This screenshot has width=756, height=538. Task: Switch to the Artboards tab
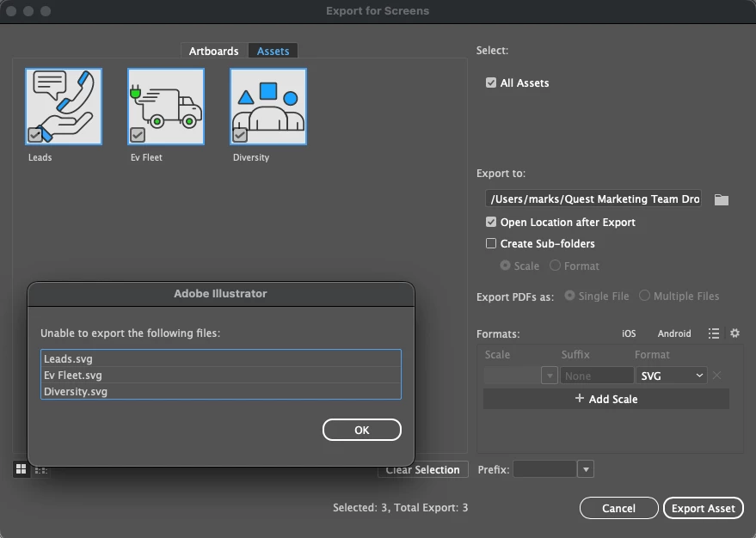[x=213, y=51]
